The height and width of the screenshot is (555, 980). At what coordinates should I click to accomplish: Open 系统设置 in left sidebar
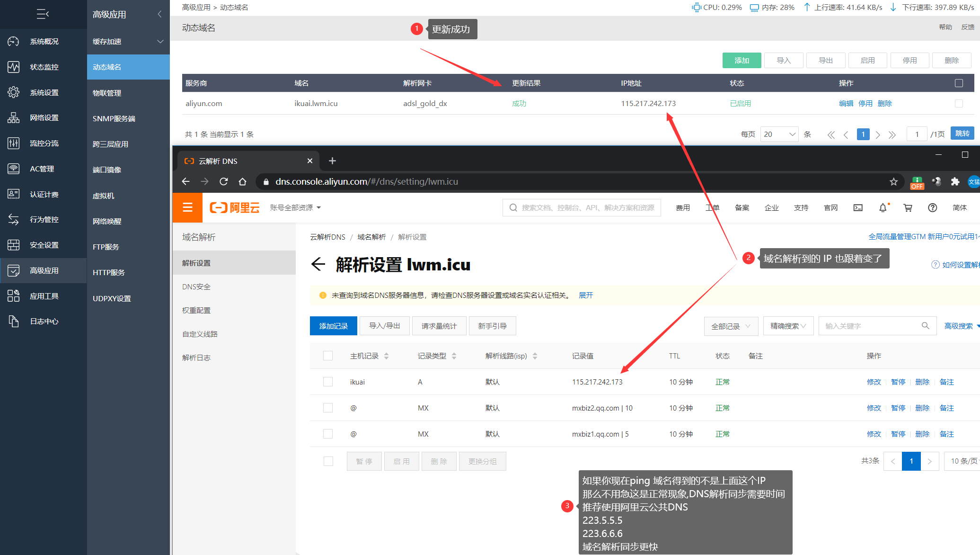click(x=44, y=92)
